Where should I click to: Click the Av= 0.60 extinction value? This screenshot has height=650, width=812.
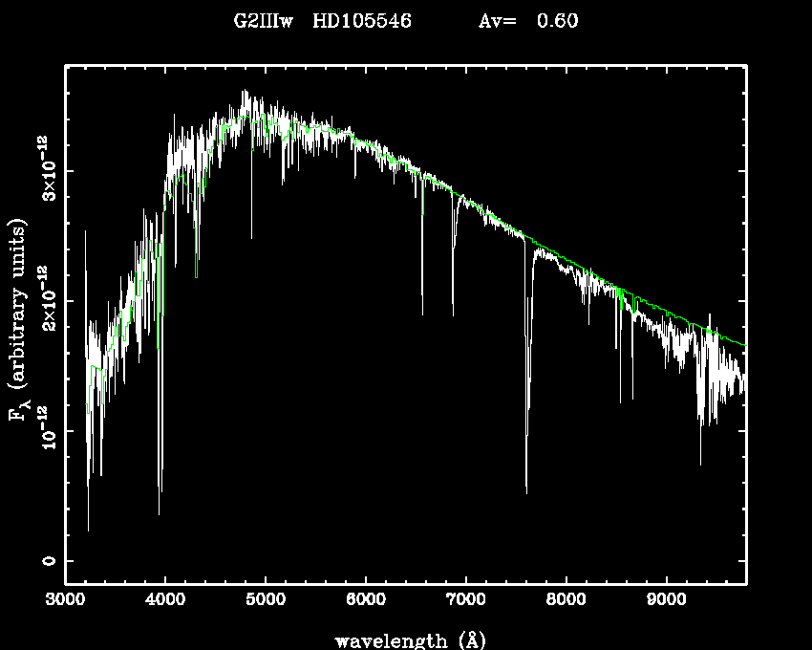[x=527, y=21]
